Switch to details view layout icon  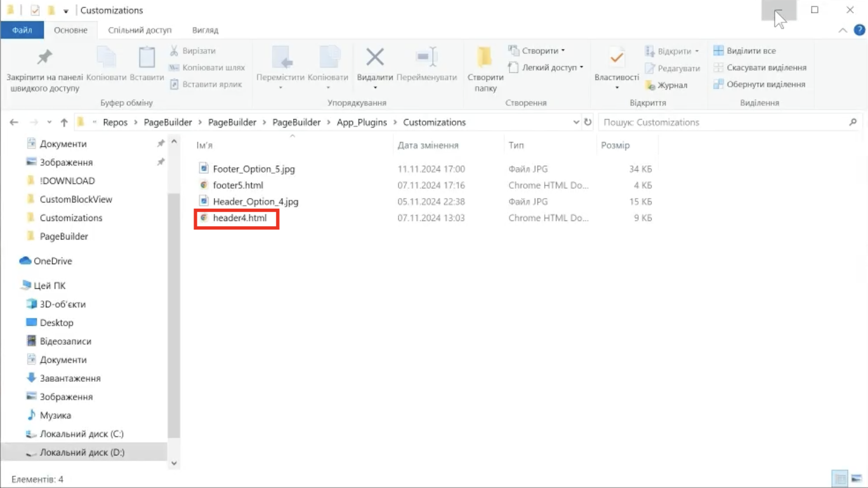point(839,478)
